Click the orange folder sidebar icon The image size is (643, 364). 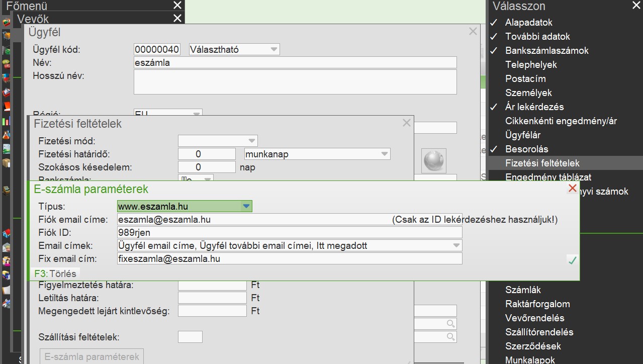pyautogui.click(x=7, y=106)
